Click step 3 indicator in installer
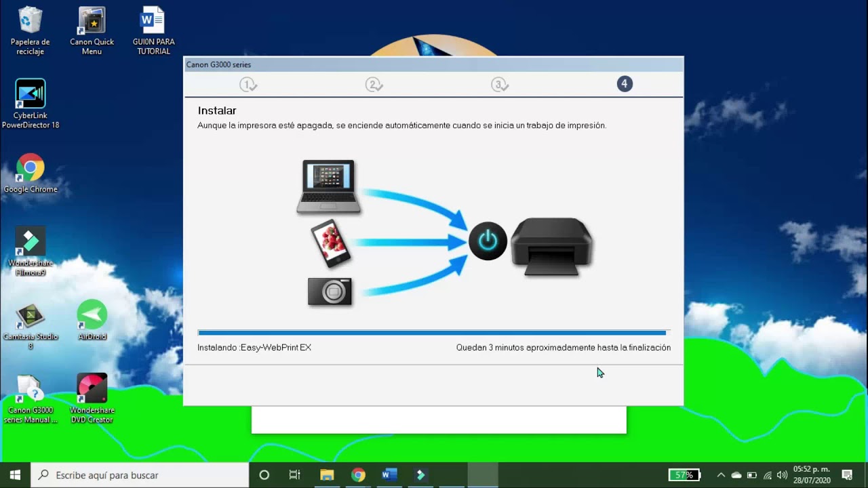The width and height of the screenshot is (868, 488). click(x=500, y=85)
